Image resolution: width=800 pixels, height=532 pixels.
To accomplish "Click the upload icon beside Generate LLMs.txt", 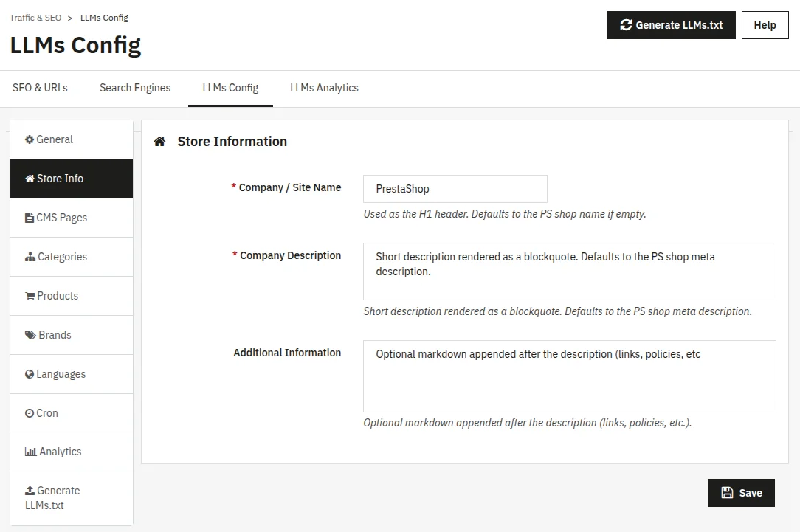I will (x=30, y=490).
